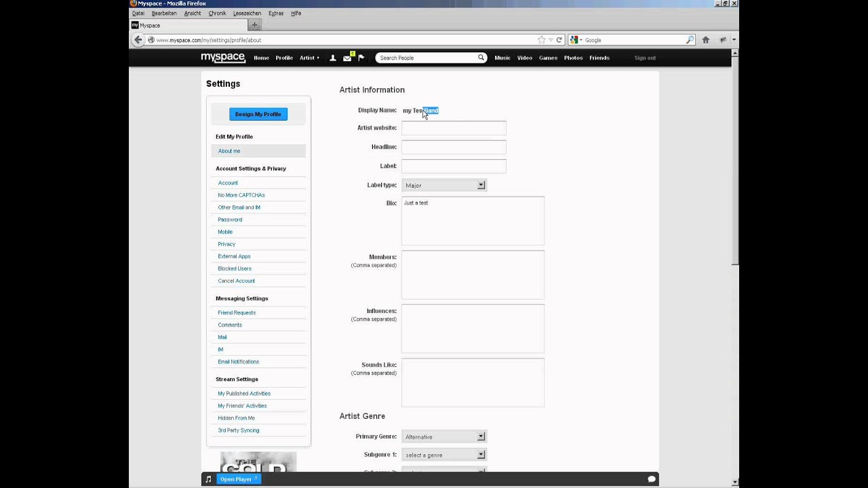
Task: Open the Extras menu
Action: click(x=276, y=13)
